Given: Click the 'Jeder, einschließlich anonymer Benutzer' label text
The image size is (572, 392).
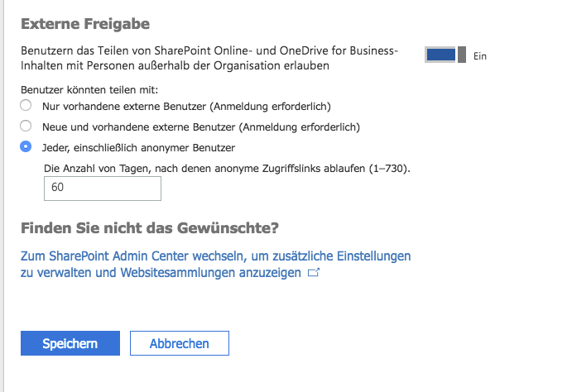Looking at the screenshot, I should (x=138, y=148).
